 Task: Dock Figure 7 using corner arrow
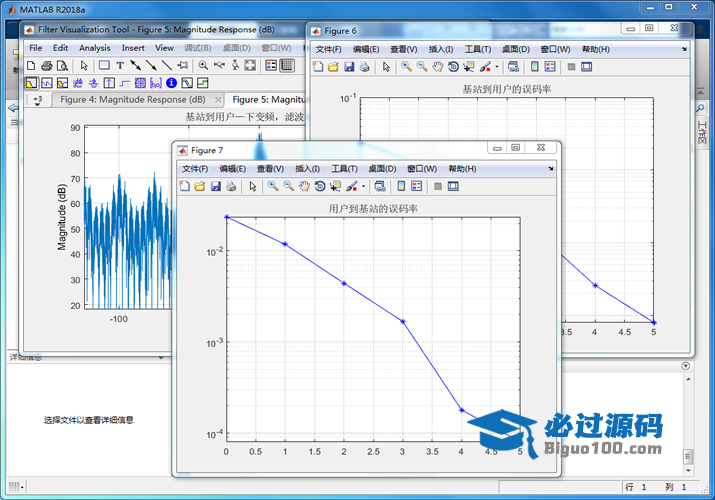pyautogui.click(x=550, y=169)
